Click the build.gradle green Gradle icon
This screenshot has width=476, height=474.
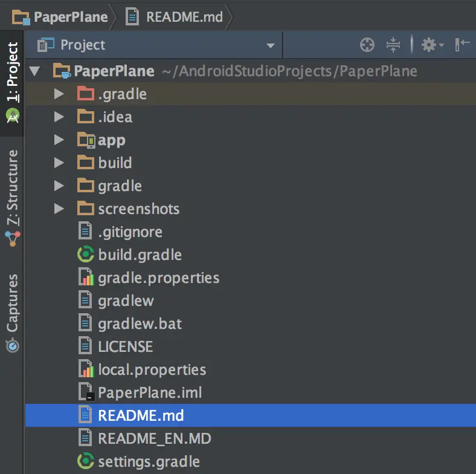point(86,255)
